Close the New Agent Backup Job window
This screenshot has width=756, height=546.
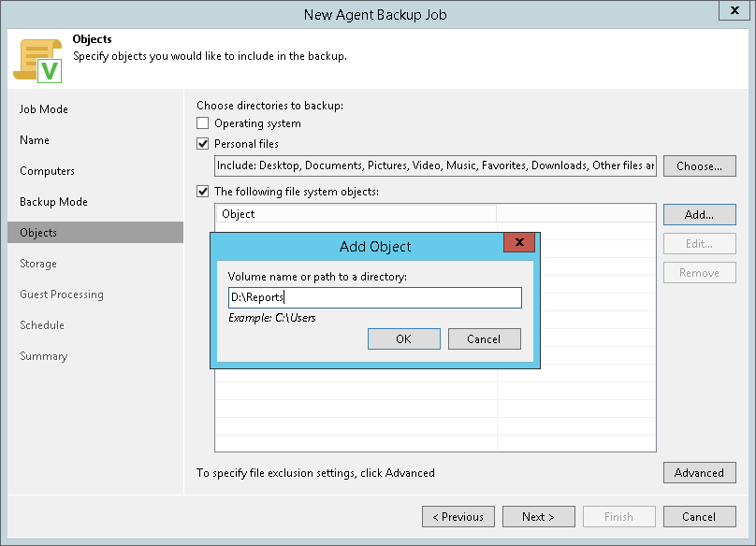731,14
